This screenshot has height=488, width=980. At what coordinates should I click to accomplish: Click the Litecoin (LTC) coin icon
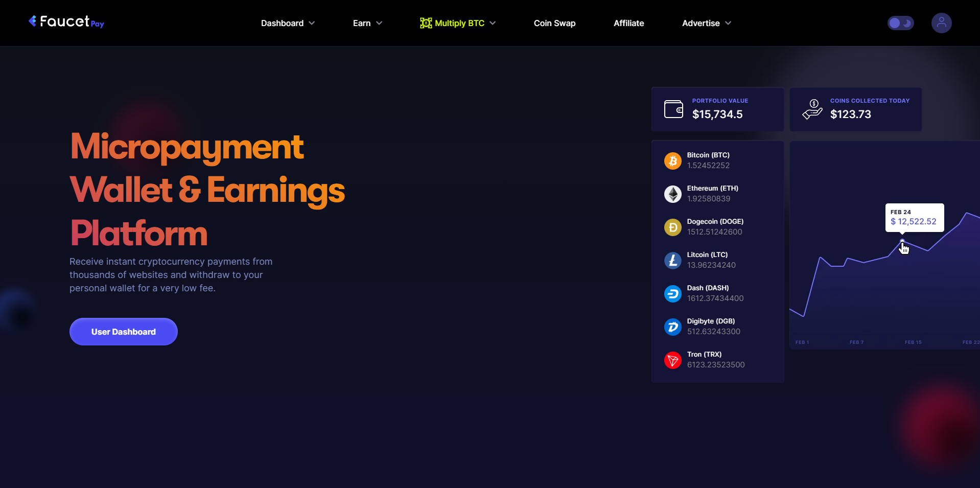[672, 261]
